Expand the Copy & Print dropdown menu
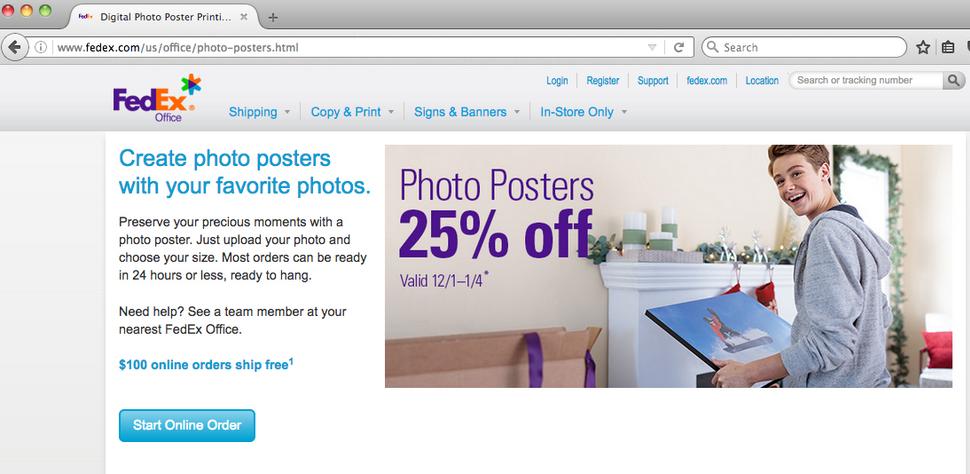The image size is (970, 474). [352, 112]
